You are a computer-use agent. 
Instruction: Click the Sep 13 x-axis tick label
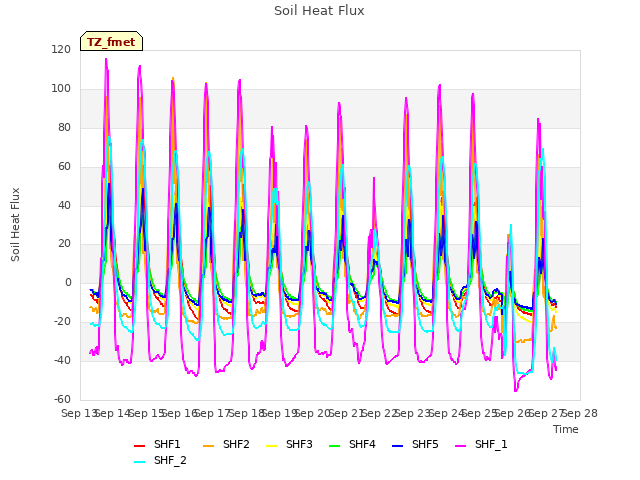[79, 413]
